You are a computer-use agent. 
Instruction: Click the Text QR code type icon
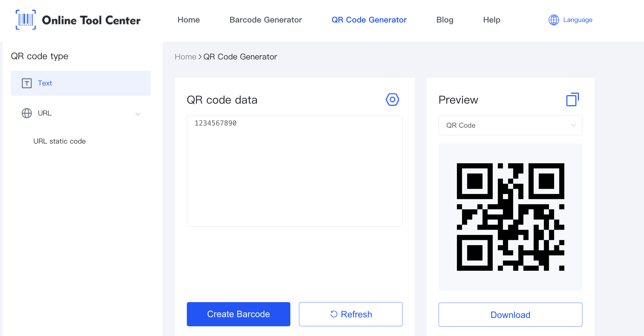[26, 83]
